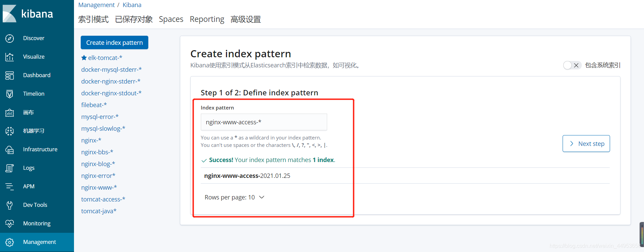Open nginx-error* index pattern
Screen dimensions: 644x252
point(98,176)
